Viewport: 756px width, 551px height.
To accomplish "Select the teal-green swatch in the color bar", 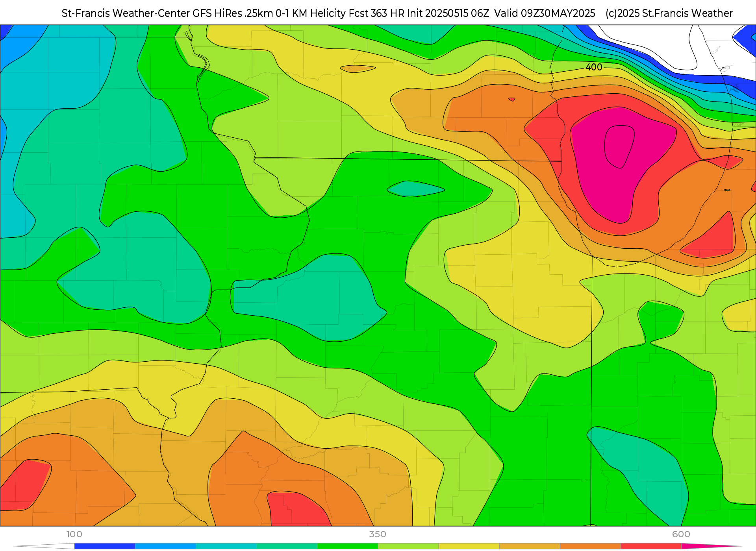I will pyautogui.click(x=287, y=546).
